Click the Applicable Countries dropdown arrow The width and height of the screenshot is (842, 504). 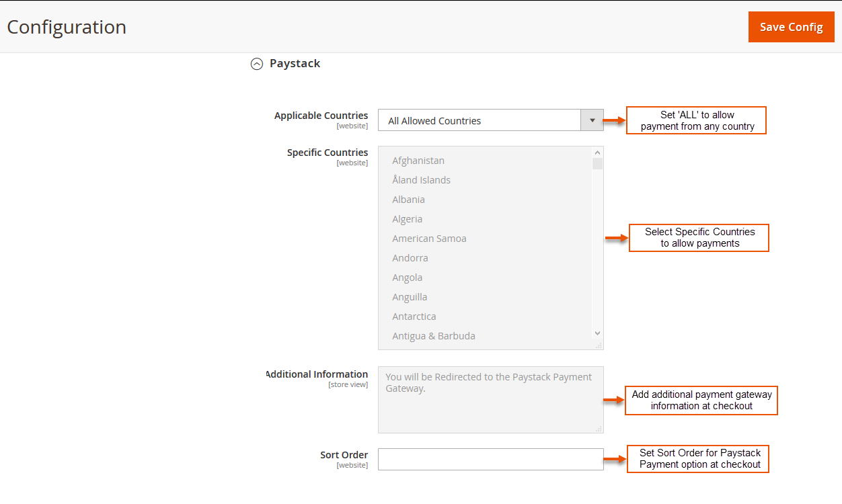click(x=592, y=121)
